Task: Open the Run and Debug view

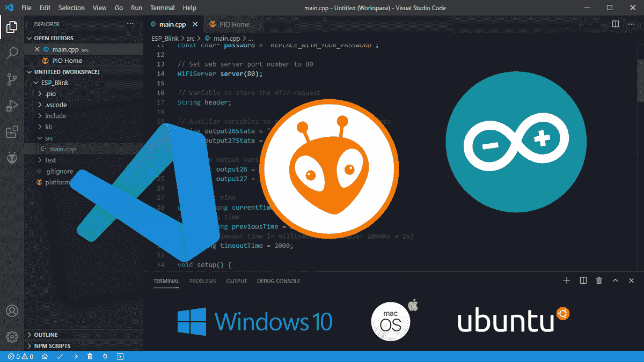Action: coord(12,106)
